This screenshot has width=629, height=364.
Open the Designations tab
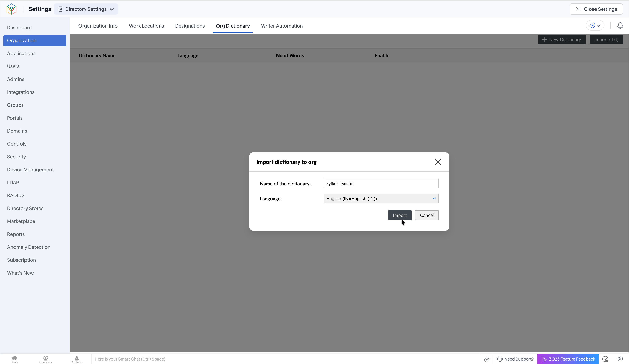point(190,26)
